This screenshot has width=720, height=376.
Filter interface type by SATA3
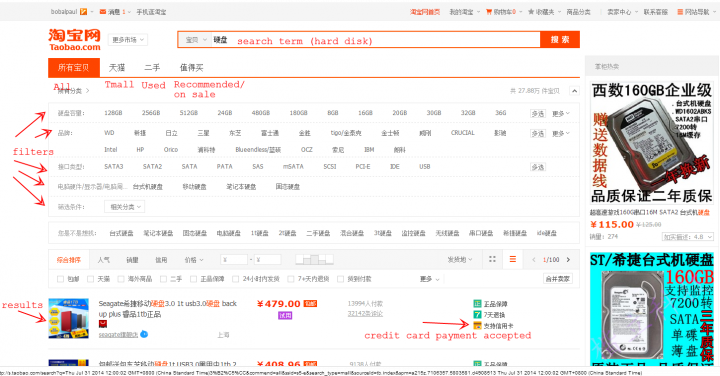coord(113,166)
